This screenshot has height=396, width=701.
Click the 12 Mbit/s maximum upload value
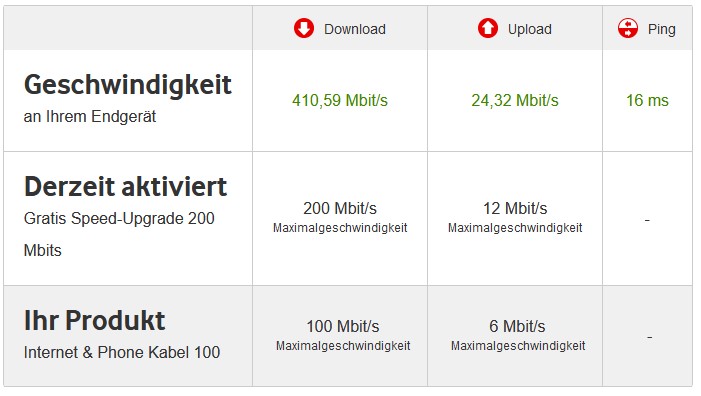pos(515,208)
